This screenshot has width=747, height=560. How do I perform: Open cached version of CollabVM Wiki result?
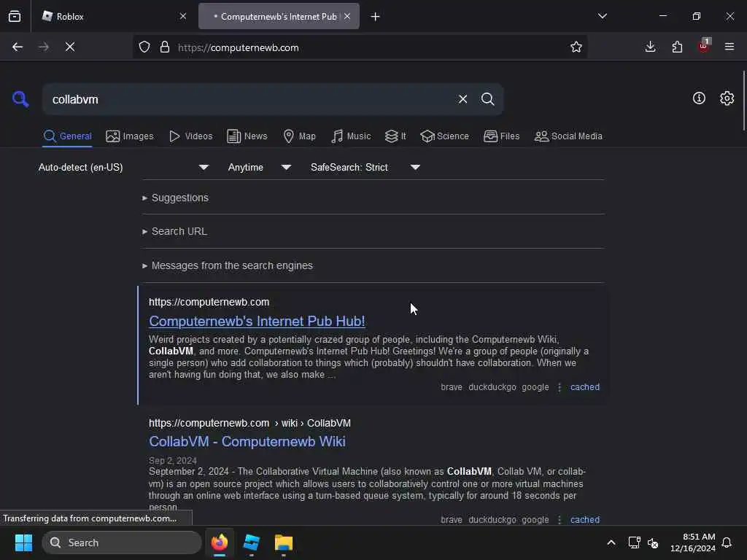pyautogui.click(x=584, y=519)
